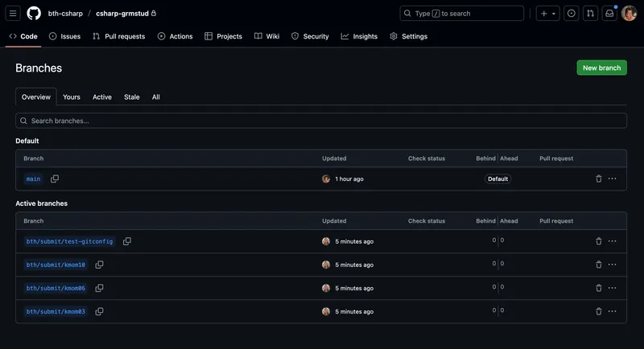644x349 pixels.
Task: Open the hamburger navigation menu
Action: coord(14,14)
